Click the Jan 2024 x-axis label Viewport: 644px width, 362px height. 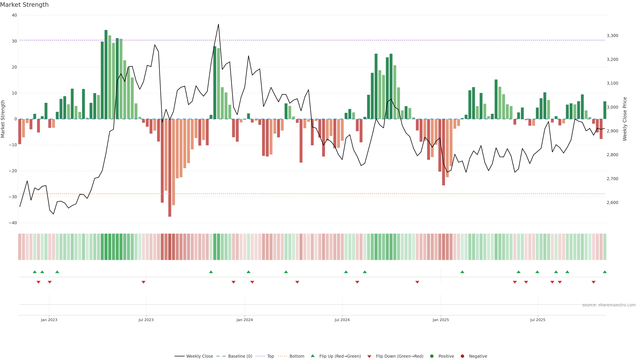(245, 320)
